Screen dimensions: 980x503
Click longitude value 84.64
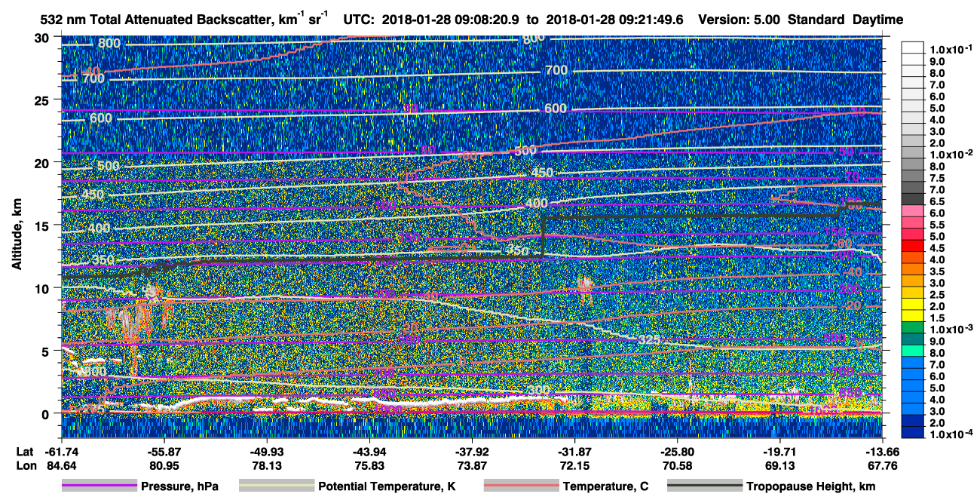[61, 465]
